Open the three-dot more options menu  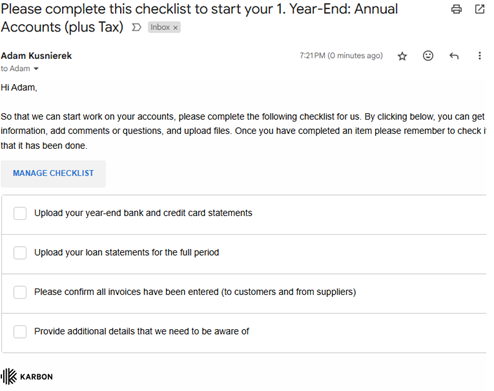[480, 56]
